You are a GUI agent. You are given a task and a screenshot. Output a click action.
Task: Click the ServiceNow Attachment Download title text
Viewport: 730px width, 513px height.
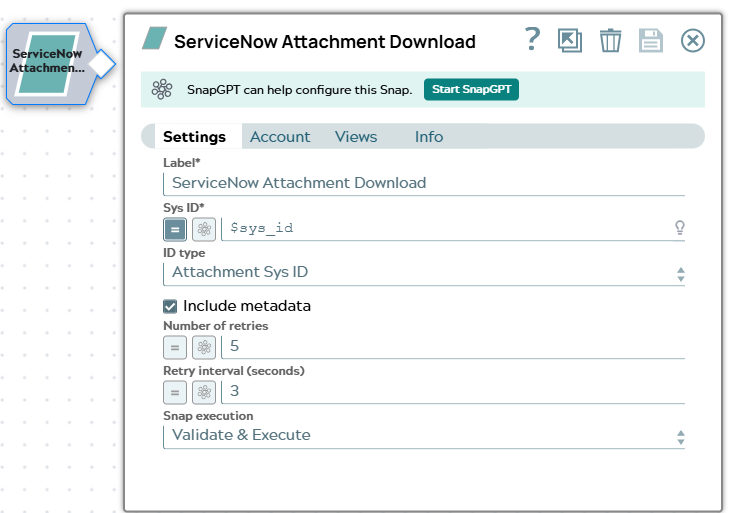(325, 41)
